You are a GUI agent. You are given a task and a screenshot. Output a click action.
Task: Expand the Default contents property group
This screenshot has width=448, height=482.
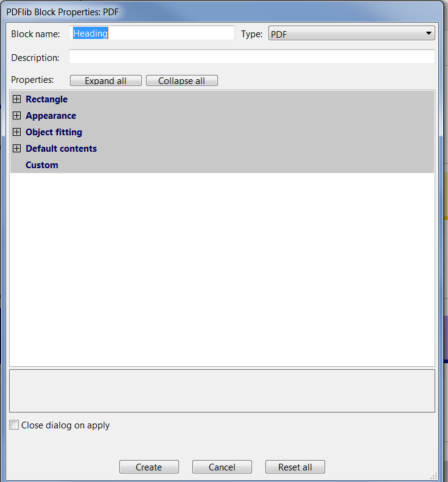point(16,149)
